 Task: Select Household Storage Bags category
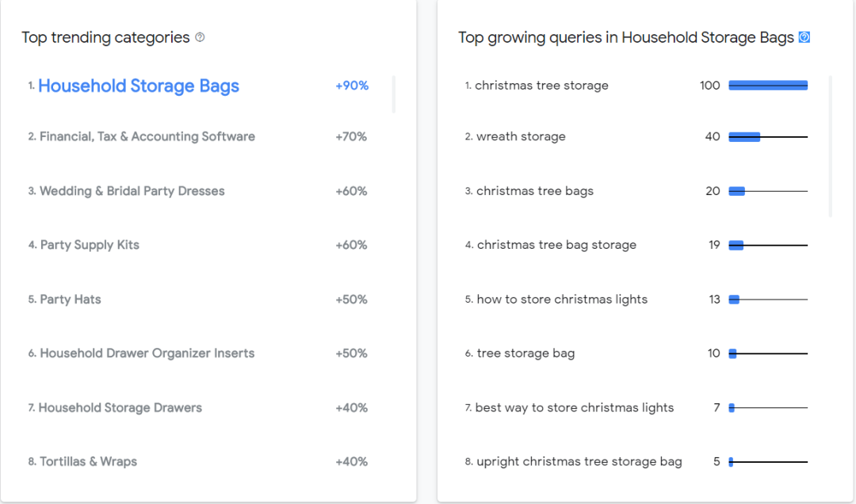pyautogui.click(x=139, y=86)
